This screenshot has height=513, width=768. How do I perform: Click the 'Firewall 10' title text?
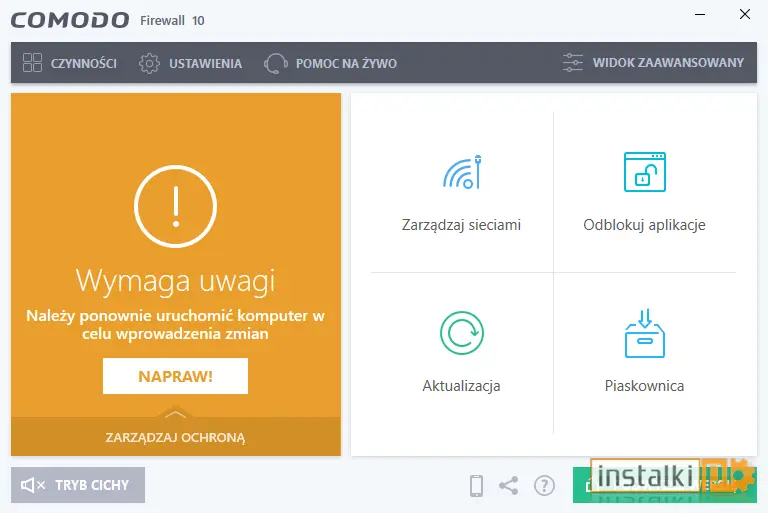point(172,21)
